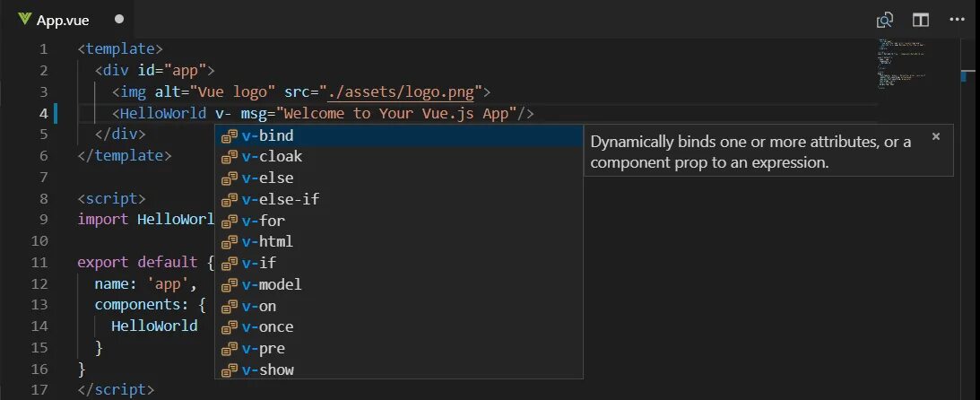Pick the v-for directive suggestion
This screenshot has width=980, height=400.
coord(264,221)
